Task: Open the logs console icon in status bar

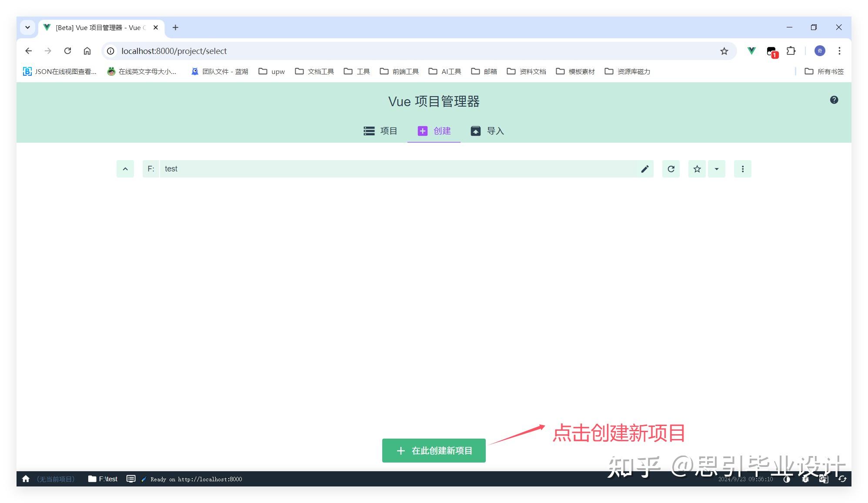Action: coord(131,479)
